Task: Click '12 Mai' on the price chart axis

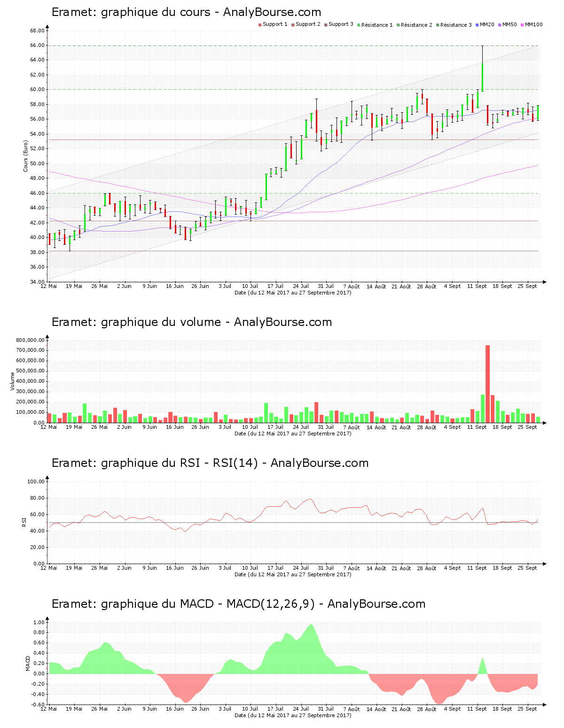Action: 49,286
